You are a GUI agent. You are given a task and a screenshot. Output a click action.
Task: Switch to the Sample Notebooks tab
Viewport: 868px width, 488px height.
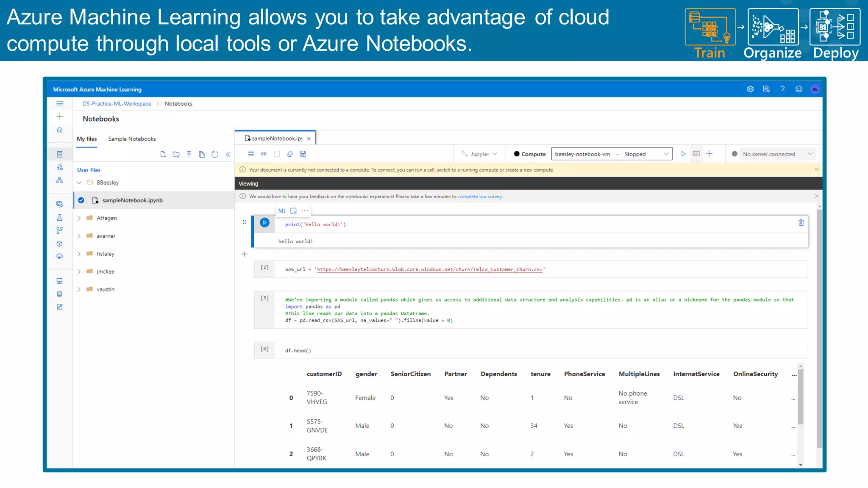point(132,139)
